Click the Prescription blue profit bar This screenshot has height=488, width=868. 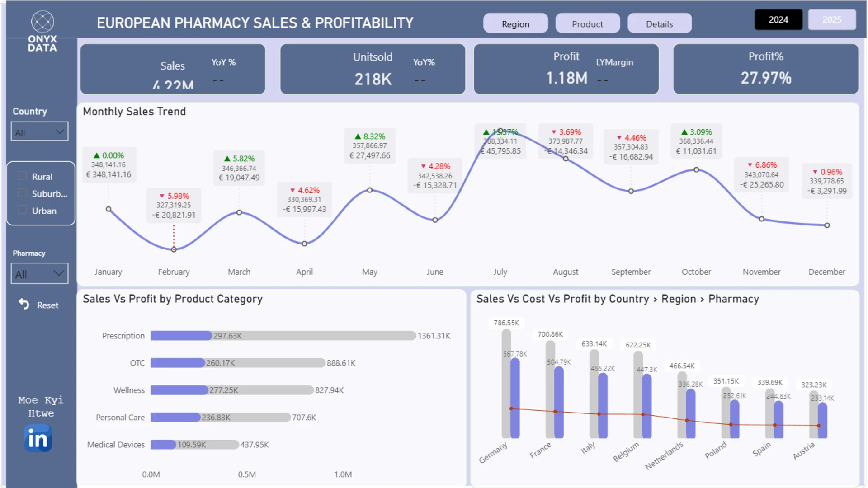181,336
